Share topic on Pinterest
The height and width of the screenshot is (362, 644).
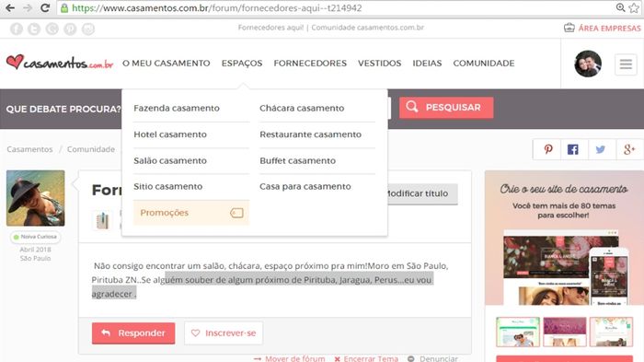pos(547,149)
